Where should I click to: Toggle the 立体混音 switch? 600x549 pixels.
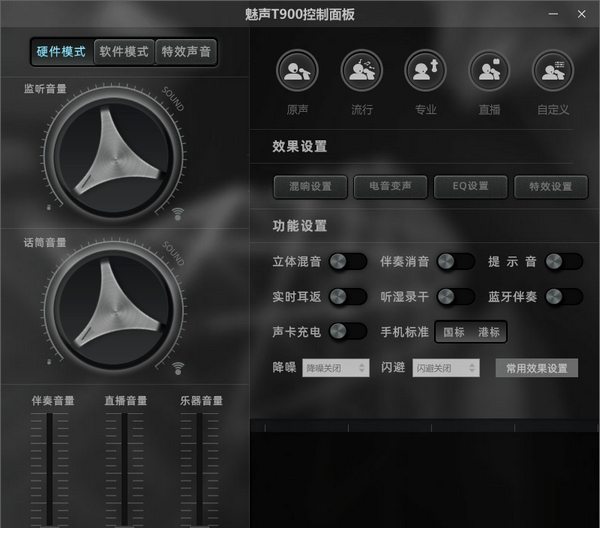(348, 262)
